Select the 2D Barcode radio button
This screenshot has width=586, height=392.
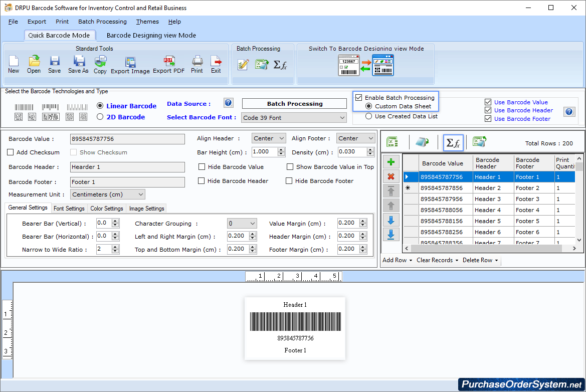pos(99,117)
